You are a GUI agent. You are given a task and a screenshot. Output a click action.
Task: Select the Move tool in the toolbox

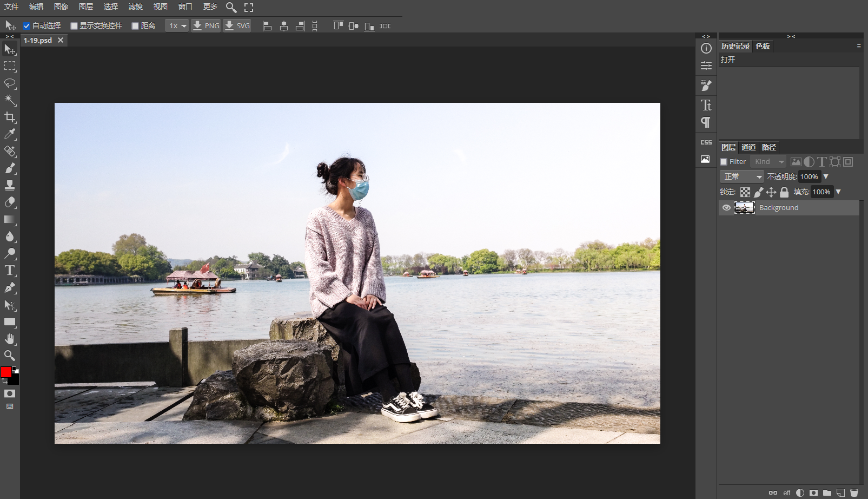tap(10, 49)
